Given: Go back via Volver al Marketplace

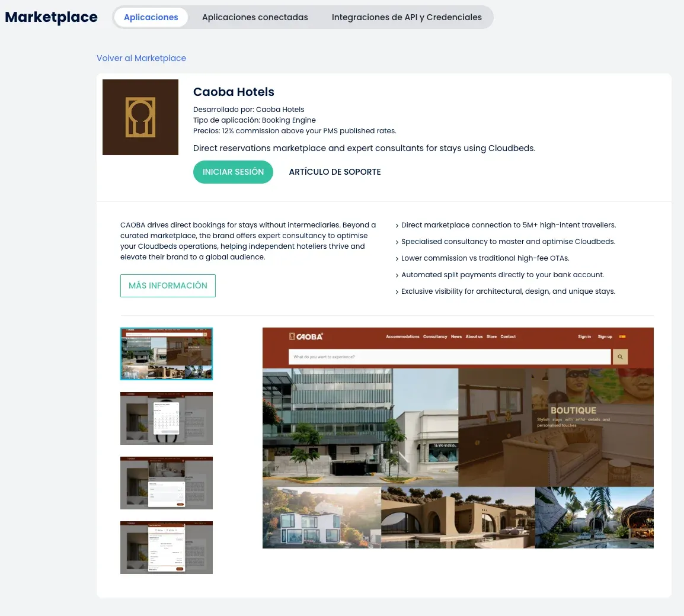Looking at the screenshot, I should 141,58.
